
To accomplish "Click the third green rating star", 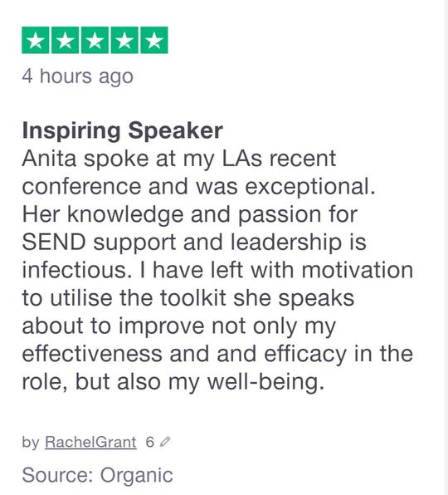I will pyautogui.click(x=95, y=40).
